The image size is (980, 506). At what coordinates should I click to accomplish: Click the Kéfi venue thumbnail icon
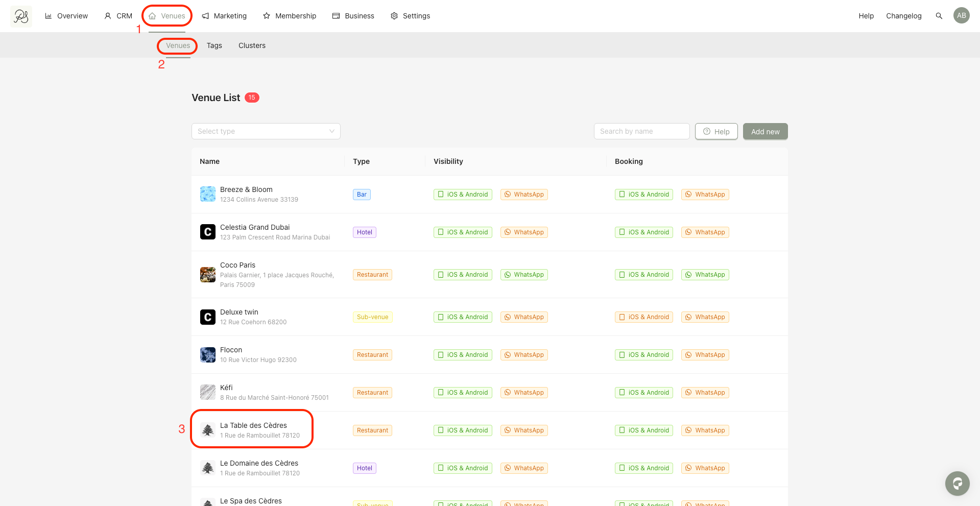point(207,392)
